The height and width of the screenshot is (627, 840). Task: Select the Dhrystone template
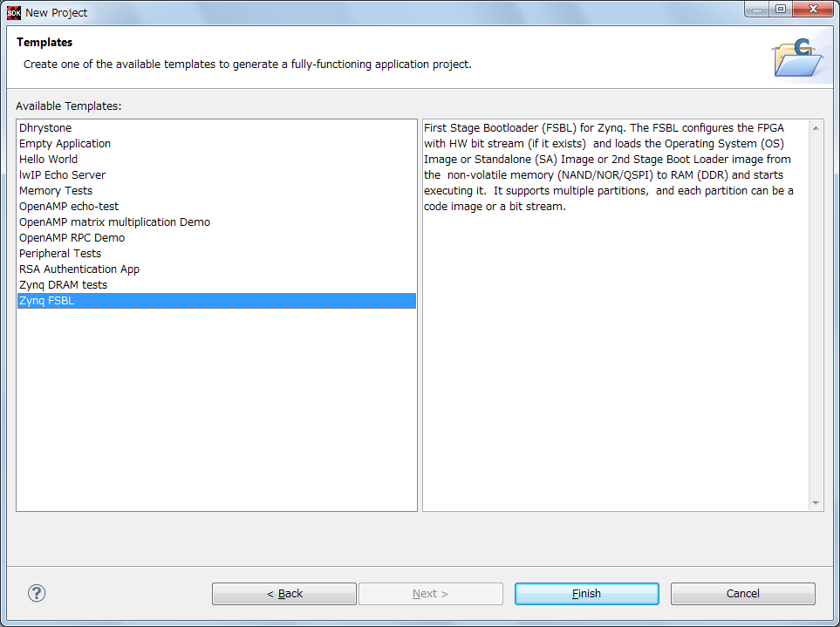(45, 128)
